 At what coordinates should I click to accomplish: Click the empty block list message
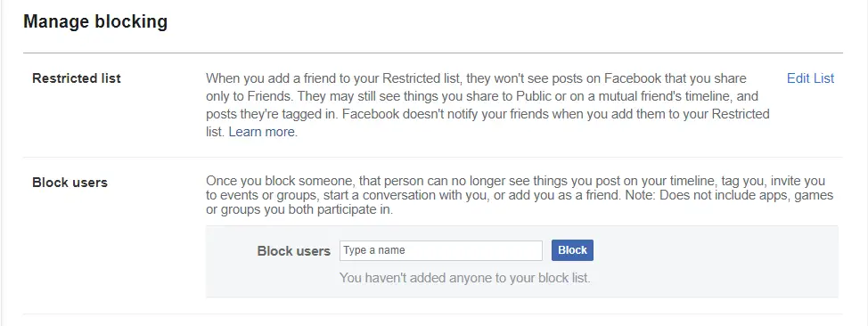465,278
